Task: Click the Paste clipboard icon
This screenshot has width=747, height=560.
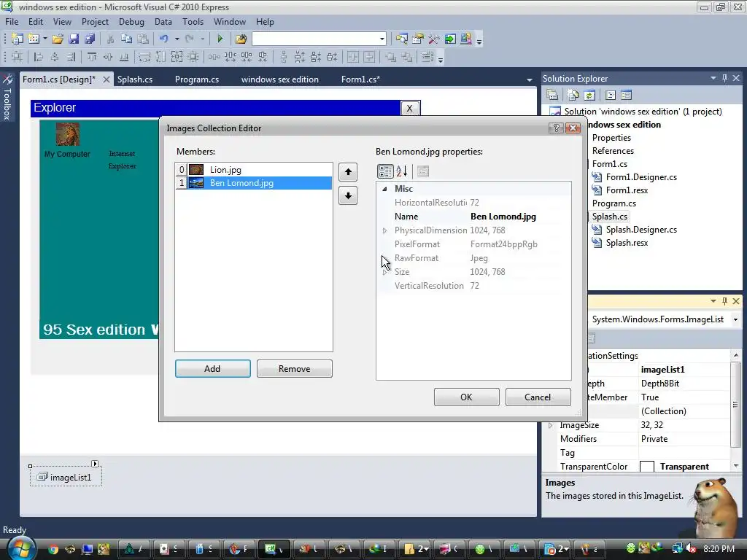Action: 142,39
